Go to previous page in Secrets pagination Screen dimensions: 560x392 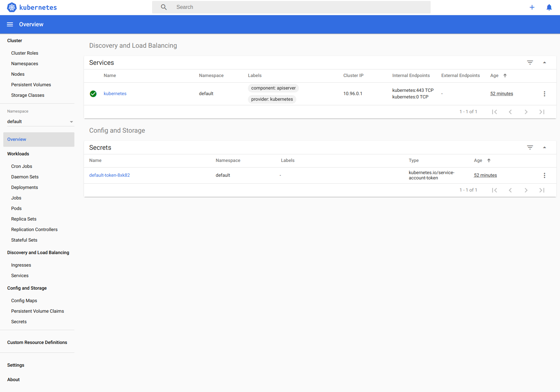[x=510, y=190]
